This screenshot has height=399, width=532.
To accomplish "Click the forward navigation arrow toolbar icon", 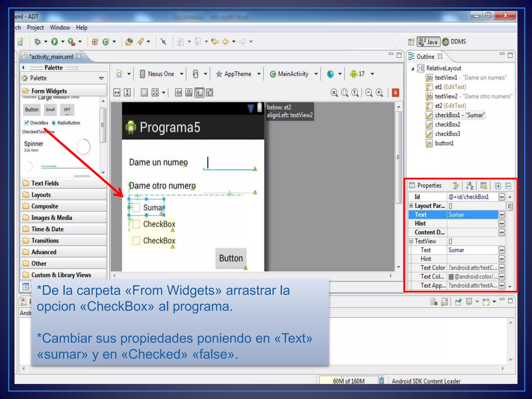I will [x=243, y=42].
